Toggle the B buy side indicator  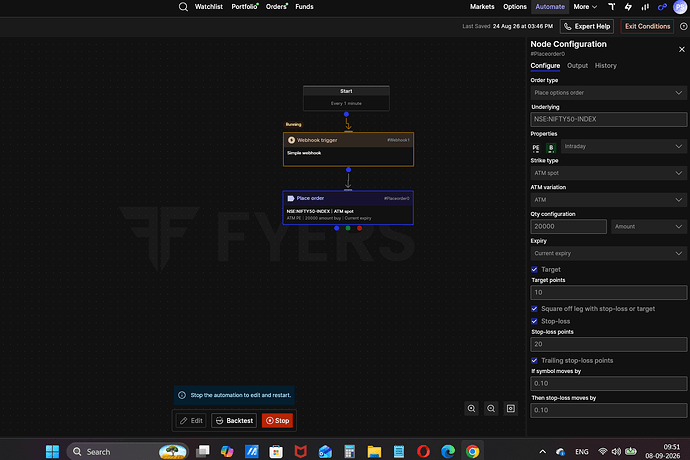point(551,148)
